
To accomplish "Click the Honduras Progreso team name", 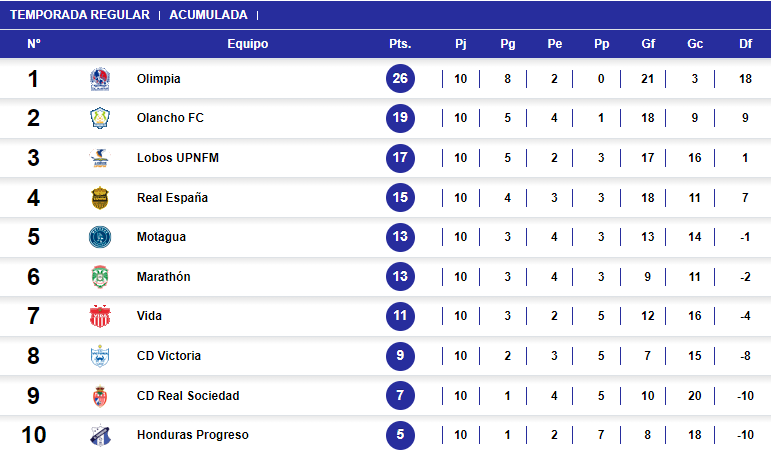I will (x=193, y=435).
